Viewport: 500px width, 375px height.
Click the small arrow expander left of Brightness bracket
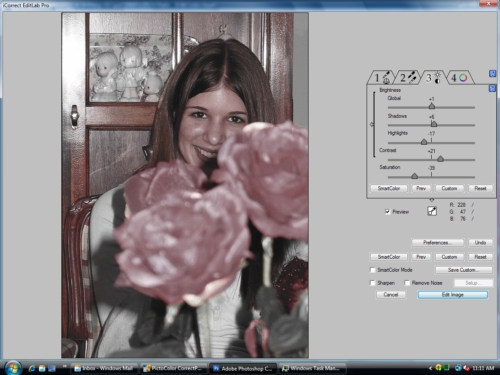(372, 124)
